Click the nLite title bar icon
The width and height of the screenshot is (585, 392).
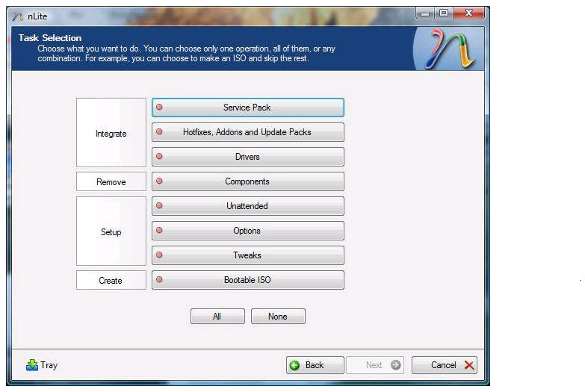click(x=19, y=16)
